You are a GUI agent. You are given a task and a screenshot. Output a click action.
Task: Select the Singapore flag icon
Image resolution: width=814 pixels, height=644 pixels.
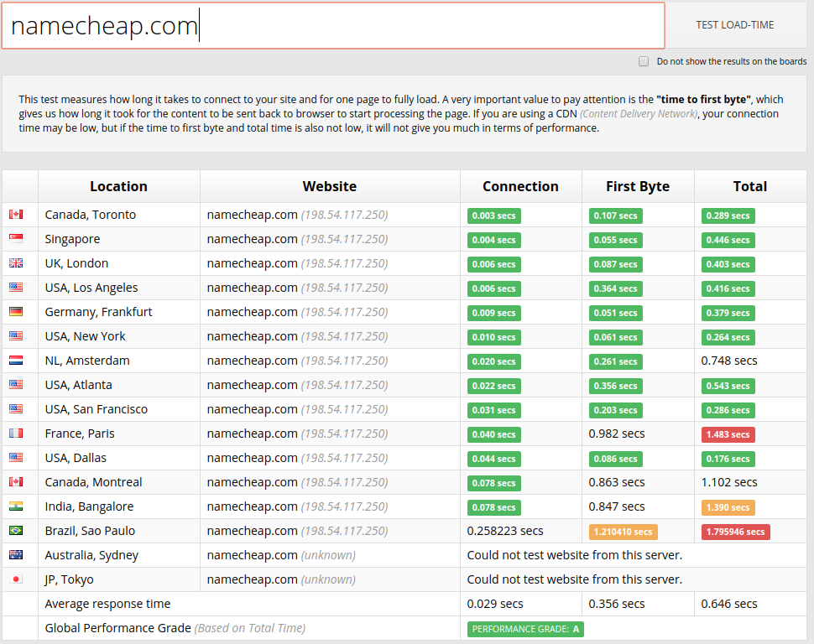click(x=16, y=238)
